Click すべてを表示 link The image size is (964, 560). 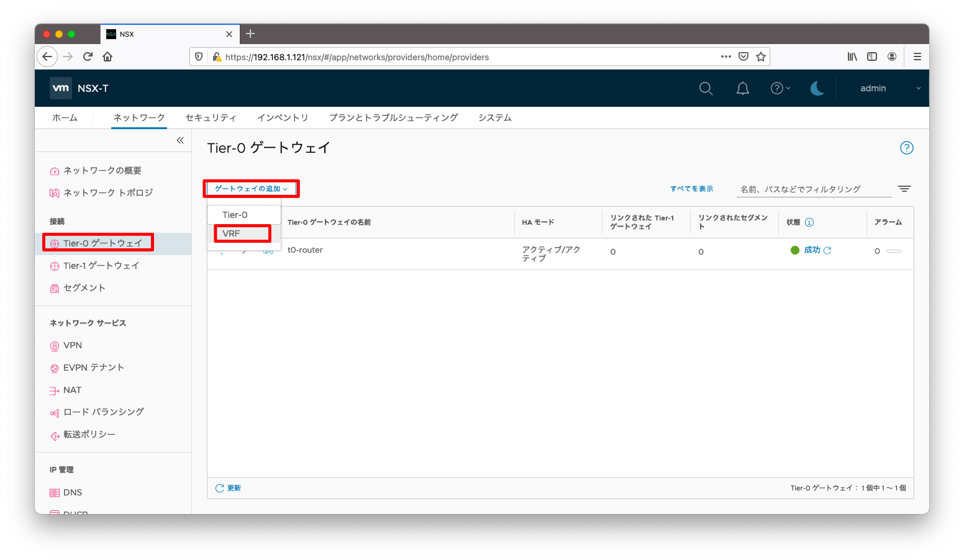691,189
